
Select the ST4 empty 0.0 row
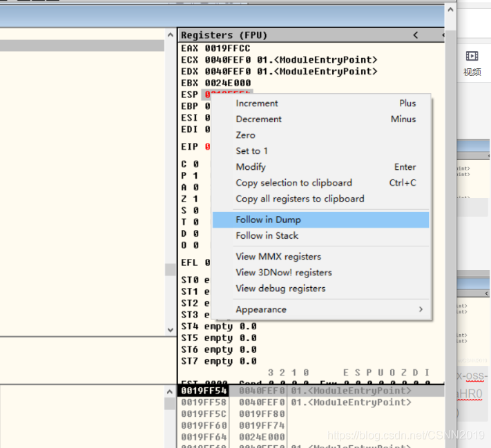[x=219, y=327]
